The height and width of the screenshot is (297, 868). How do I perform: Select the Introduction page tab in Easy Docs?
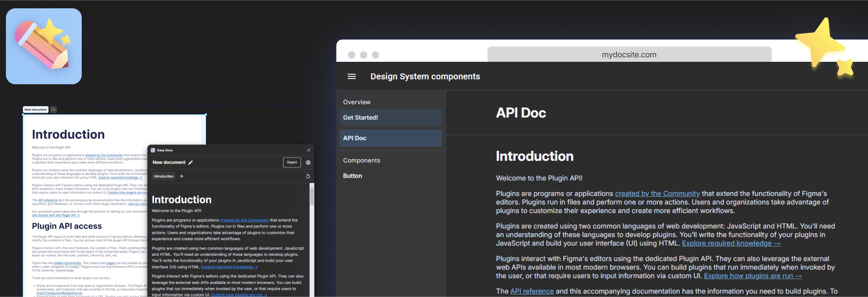click(x=163, y=176)
